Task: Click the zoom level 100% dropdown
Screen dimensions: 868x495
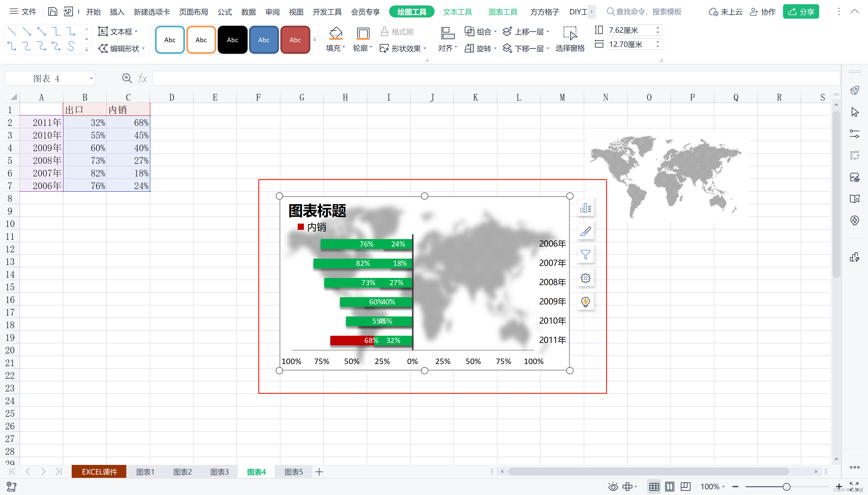Action: [712, 487]
